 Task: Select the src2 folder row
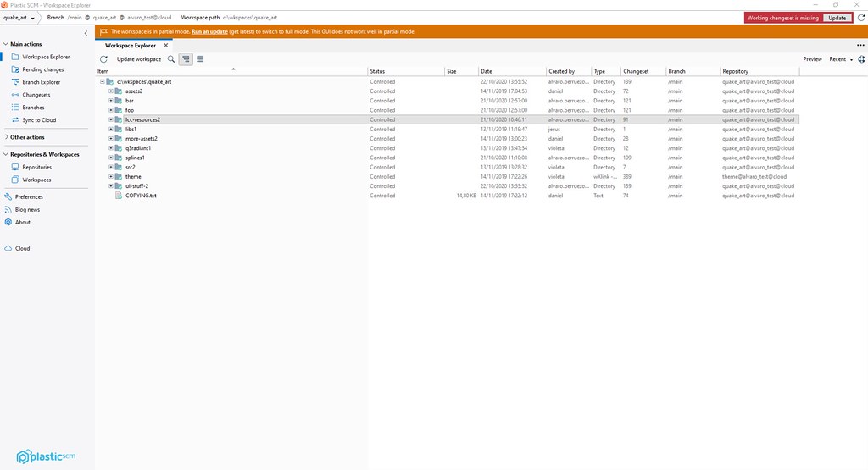(x=448, y=167)
